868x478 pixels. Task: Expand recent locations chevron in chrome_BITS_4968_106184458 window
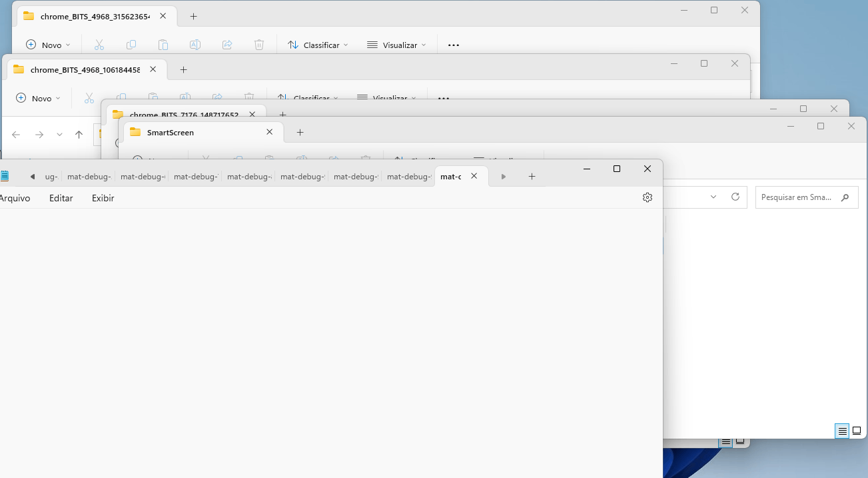click(59, 135)
